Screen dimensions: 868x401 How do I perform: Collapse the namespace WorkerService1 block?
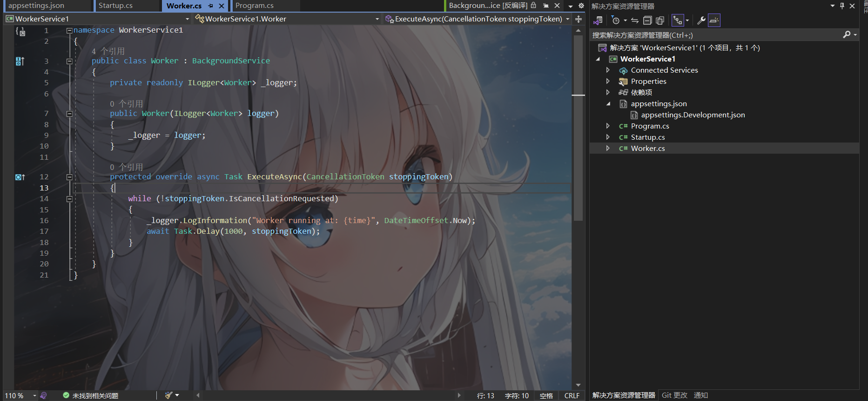tap(69, 30)
